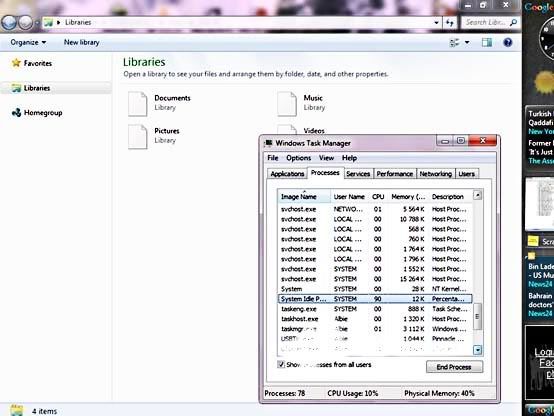
Task: Select svchost.exe row owned by NETWO...
Action: point(375,209)
